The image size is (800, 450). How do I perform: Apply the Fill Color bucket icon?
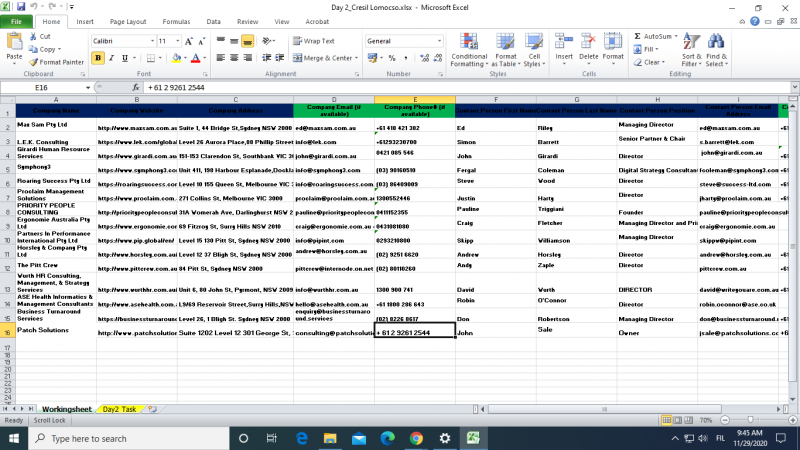coord(176,58)
